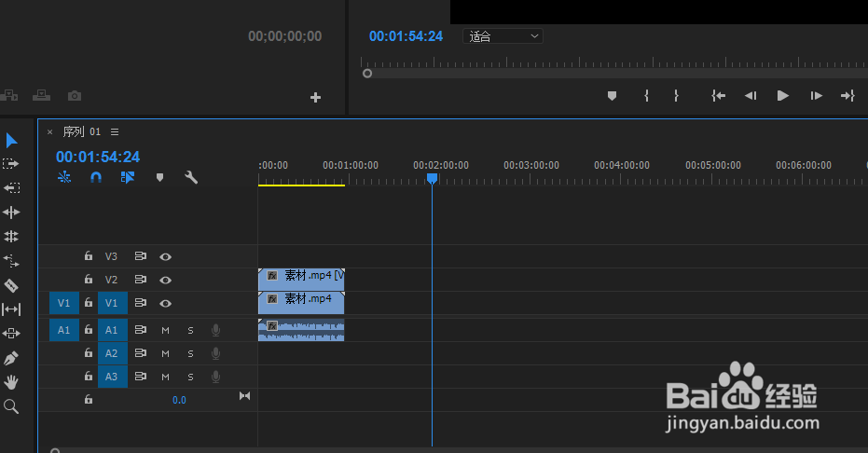
Task: Toggle V1 source patching button
Action: [64, 303]
